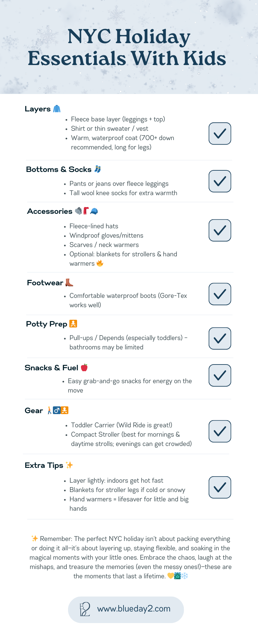258x644 pixels.
Task: Click the orange icon next to Potty Prep
Action: 74,324
